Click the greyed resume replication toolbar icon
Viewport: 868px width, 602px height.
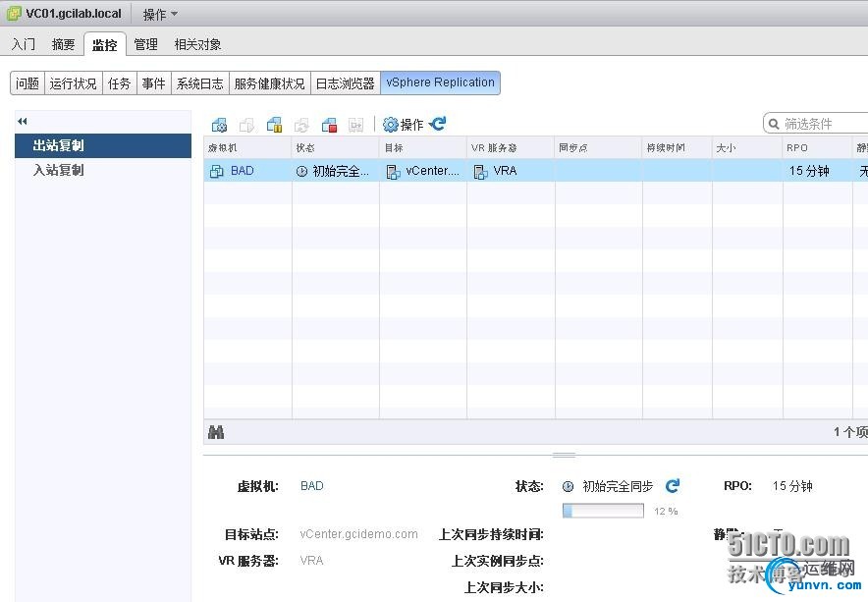click(246, 125)
